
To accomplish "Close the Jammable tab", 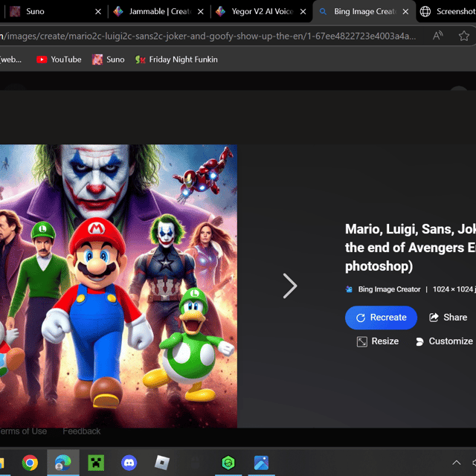I will click(x=201, y=12).
